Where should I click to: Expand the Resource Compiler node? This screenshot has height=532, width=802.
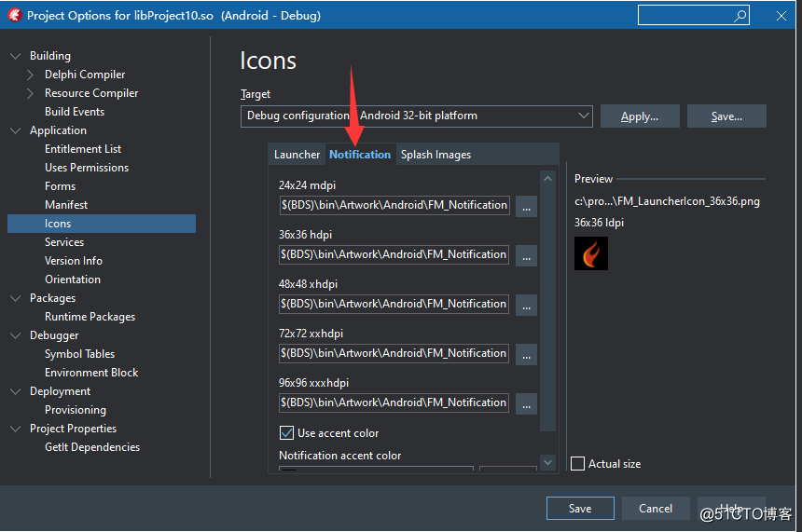tap(31, 93)
